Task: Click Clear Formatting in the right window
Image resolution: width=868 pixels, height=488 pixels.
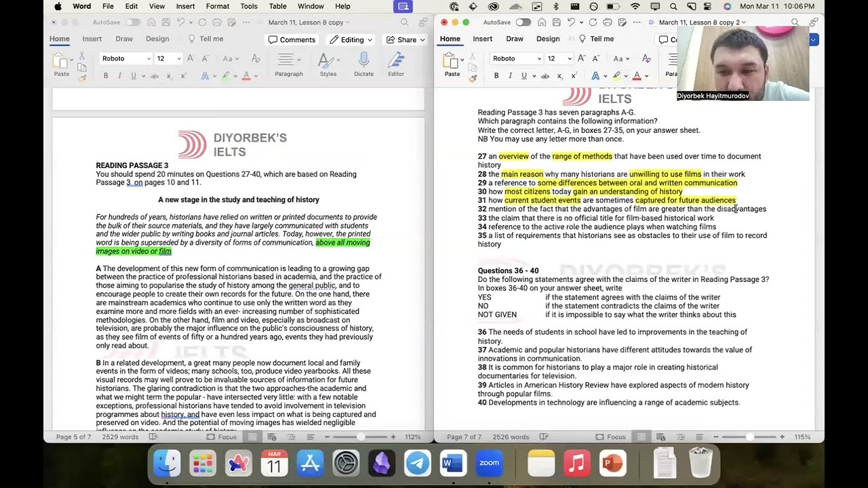Action: pos(646,59)
